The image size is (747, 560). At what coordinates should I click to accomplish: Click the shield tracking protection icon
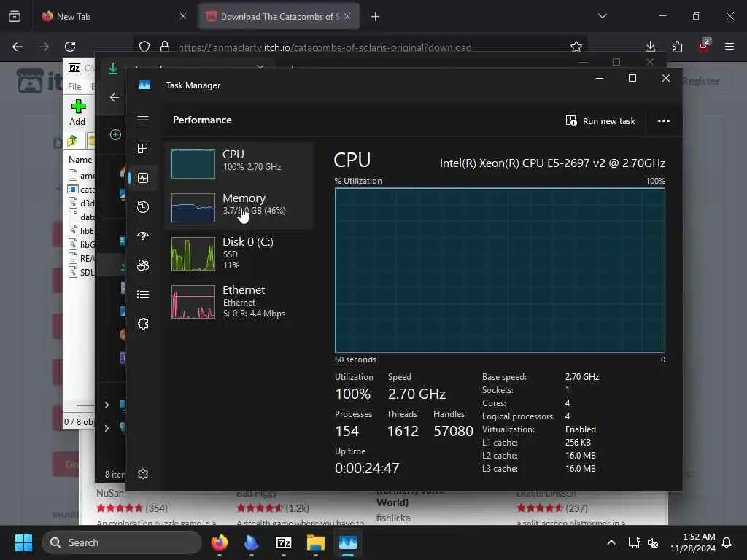[x=144, y=47]
